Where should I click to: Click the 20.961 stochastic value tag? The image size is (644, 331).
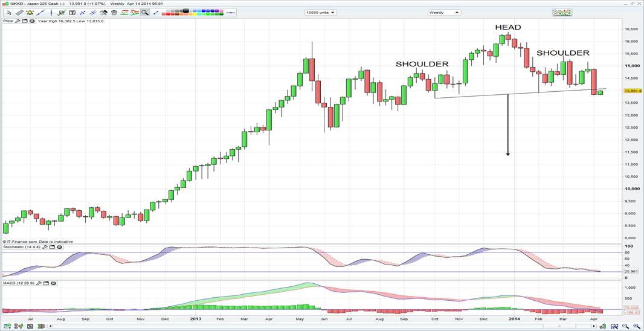(x=632, y=271)
